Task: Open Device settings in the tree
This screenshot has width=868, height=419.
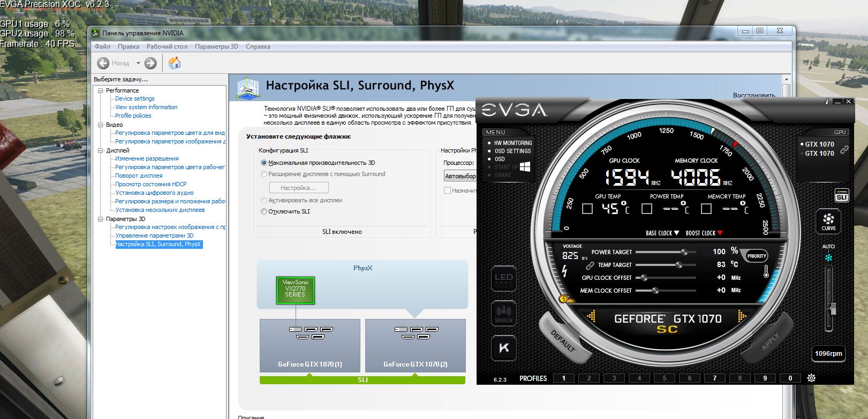Action: [134, 98]
